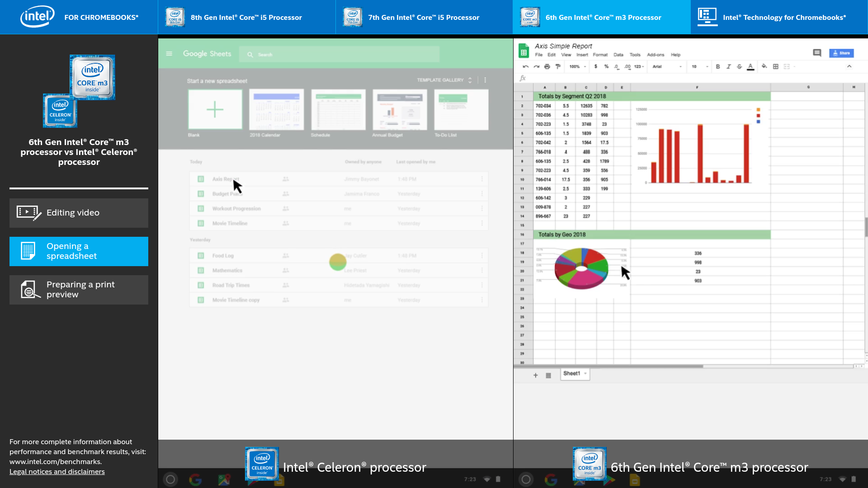Open the File menu

click(539, 55)
